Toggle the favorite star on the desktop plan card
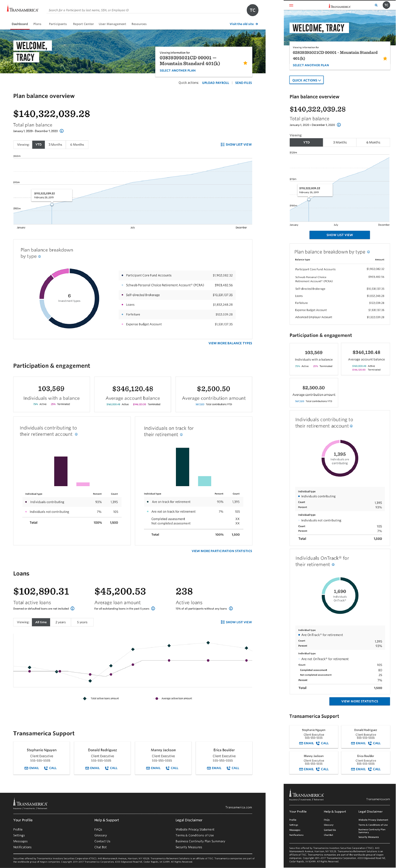 (x=245, y=63)
